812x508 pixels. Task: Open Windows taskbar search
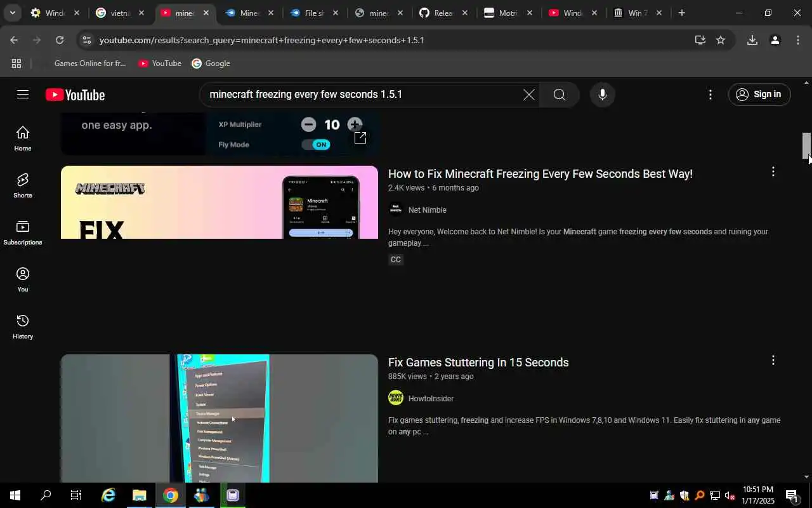46,495
